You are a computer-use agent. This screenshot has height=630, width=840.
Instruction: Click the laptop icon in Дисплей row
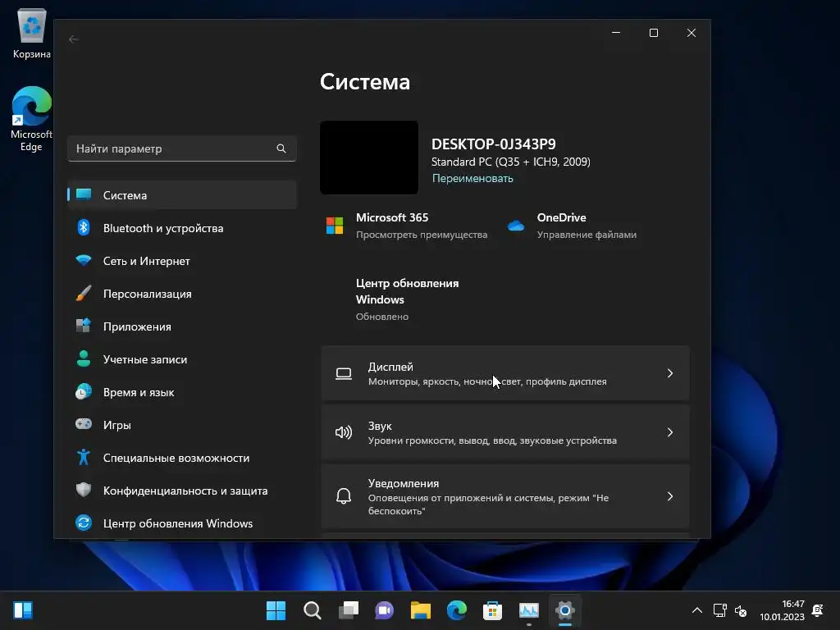(x=344, y=373)
